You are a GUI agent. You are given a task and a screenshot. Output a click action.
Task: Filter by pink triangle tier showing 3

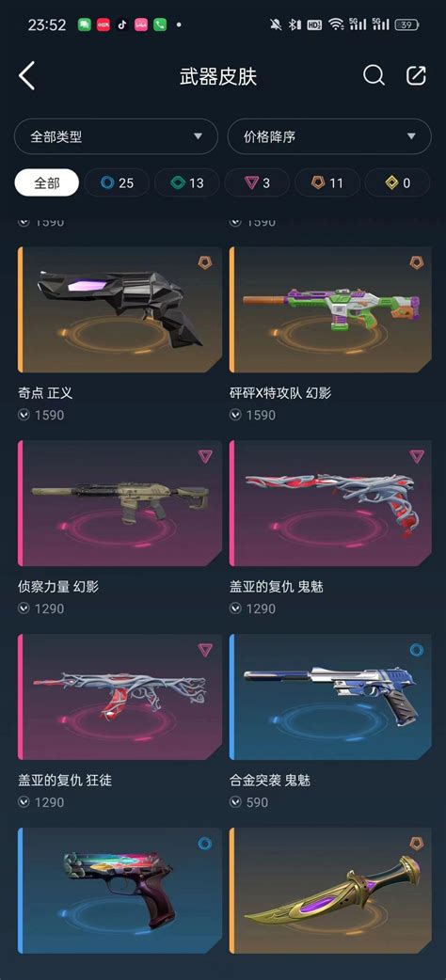point(257,183)
